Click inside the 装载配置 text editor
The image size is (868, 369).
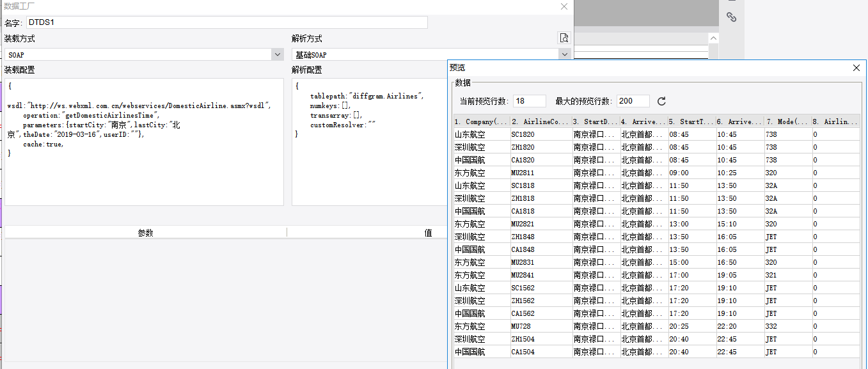pyautogui.click(x=144, y=142)
